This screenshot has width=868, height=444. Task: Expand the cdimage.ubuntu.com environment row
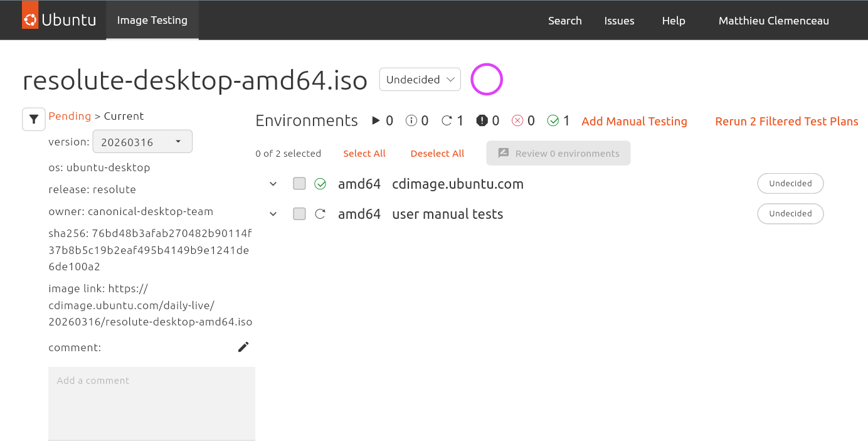pos(273,184)
